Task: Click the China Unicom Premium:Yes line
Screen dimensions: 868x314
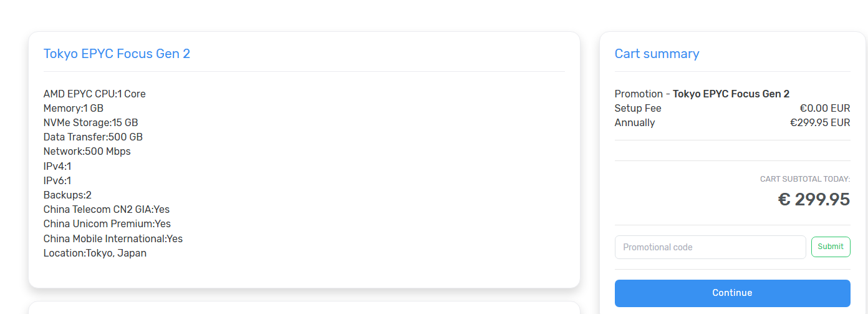Action: point(107,223)
